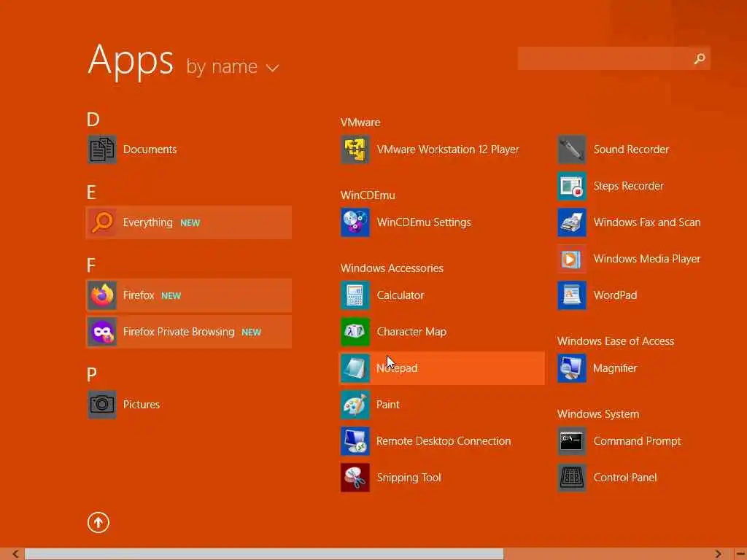Open the Documents app icon
Image resolution: width=747 pixels, height=560 pixels.
(x=102, y=149)
